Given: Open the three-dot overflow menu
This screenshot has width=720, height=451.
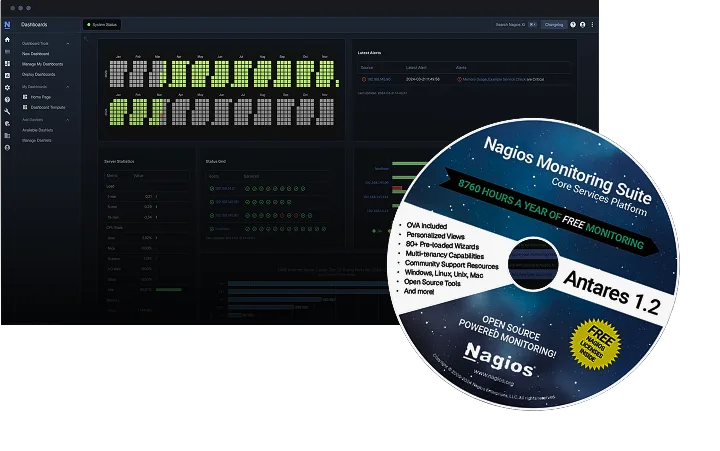Looking at the screenshot, I should click(x=592, y=25).
